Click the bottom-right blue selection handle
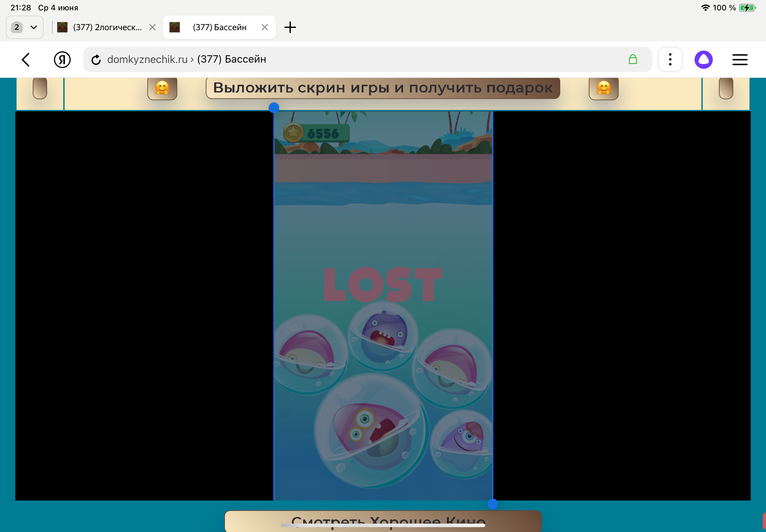Screen dimensions: 766x532 (492, 504)
